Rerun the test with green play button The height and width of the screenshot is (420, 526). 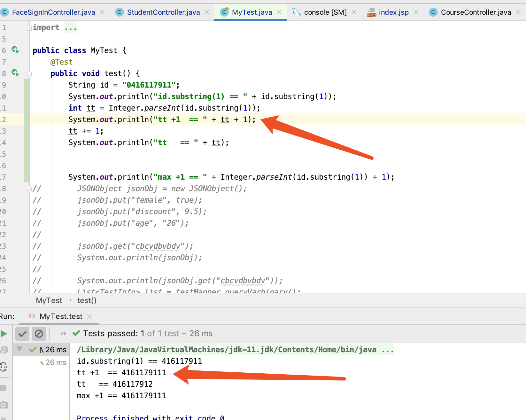pyautogui.click(x=4, y=334)
